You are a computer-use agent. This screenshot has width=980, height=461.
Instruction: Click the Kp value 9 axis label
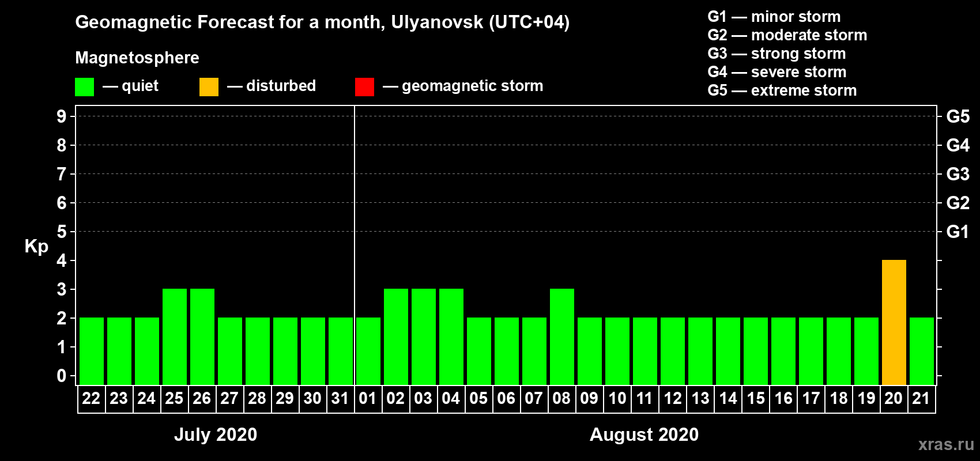coord(62,116)
